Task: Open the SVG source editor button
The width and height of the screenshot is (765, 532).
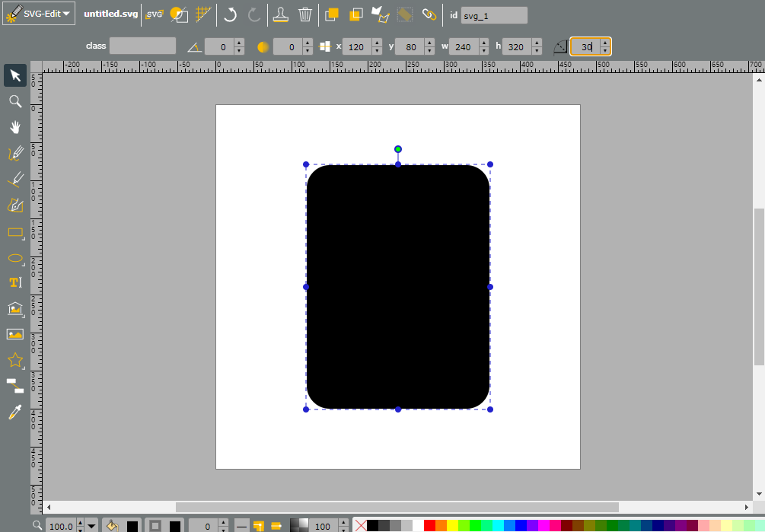Action: (x=155, y=14)
